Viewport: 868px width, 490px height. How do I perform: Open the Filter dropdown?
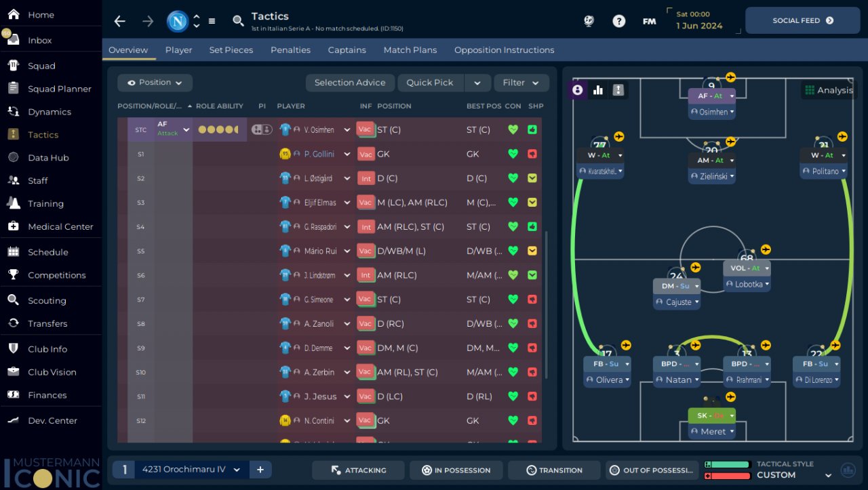click(x=521, y=83)
